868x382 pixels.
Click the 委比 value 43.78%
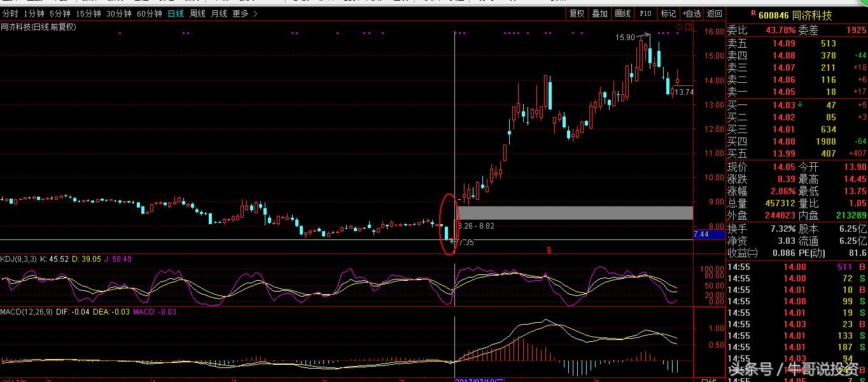tap(780, 30)
